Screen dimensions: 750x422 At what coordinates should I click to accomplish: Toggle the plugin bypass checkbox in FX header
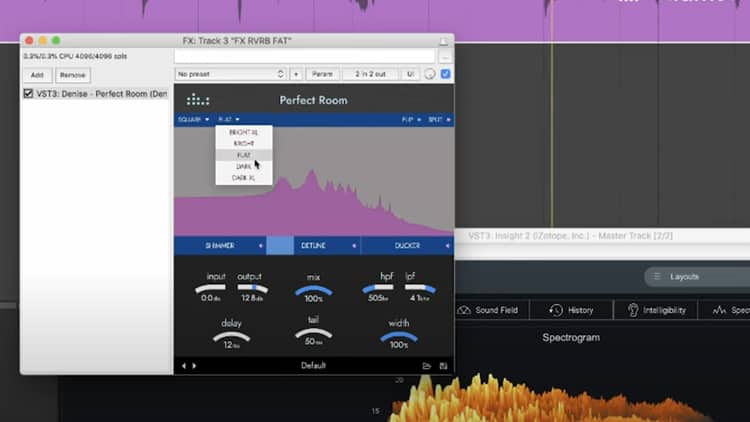coord(445,74)
